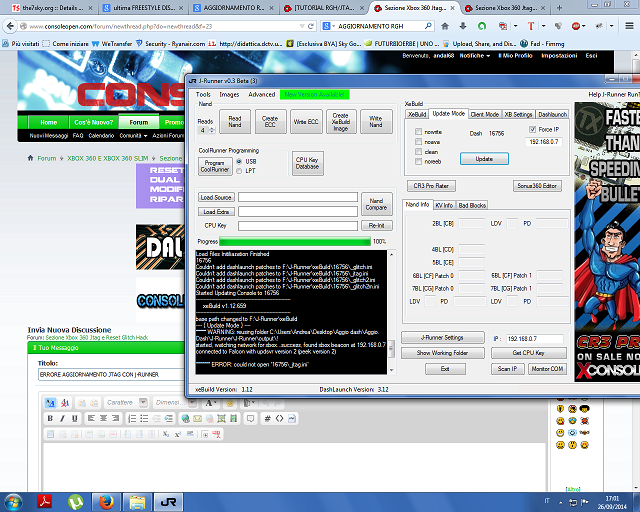640x512 pixels.
Task: Switch editor source mode icon
Action: (51, 403)
